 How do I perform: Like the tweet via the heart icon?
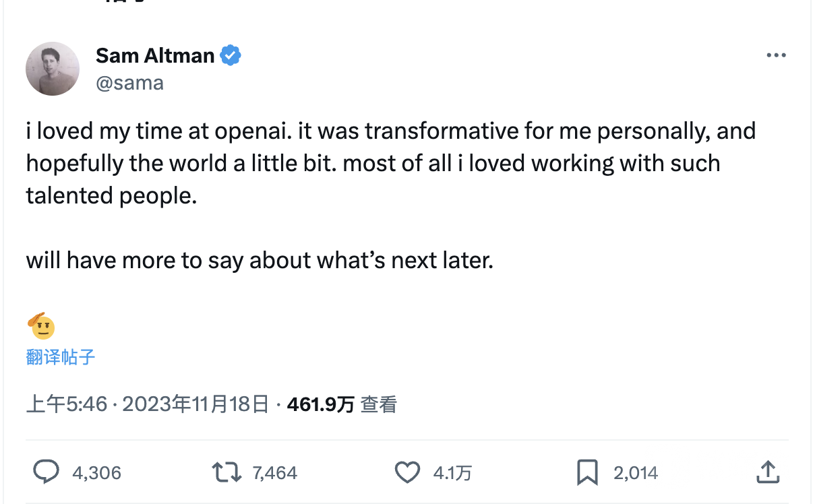407,472
